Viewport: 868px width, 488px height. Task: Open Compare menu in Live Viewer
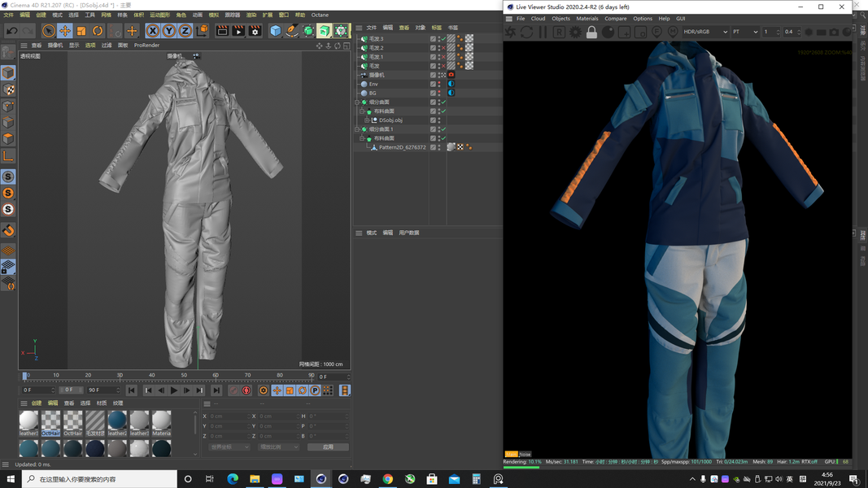(x=616, y=19)
